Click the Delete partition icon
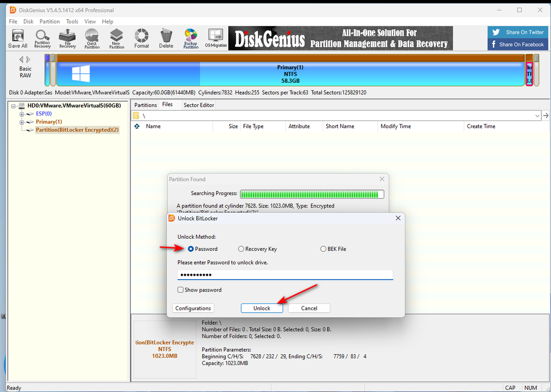 click(166, 39)
